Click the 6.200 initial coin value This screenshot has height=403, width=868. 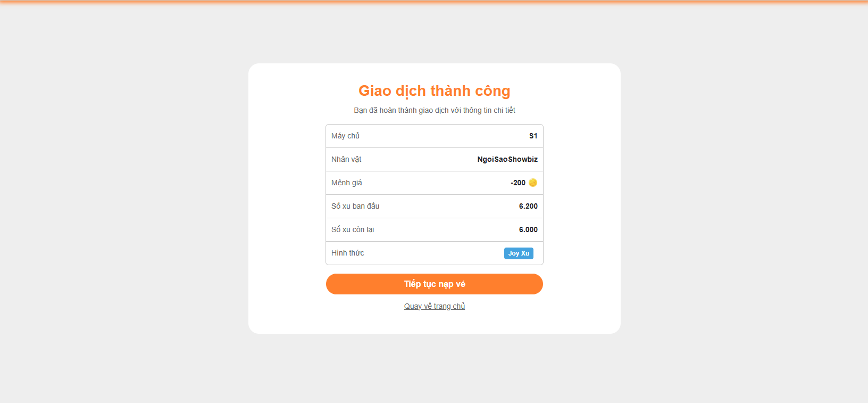(528, 206)
